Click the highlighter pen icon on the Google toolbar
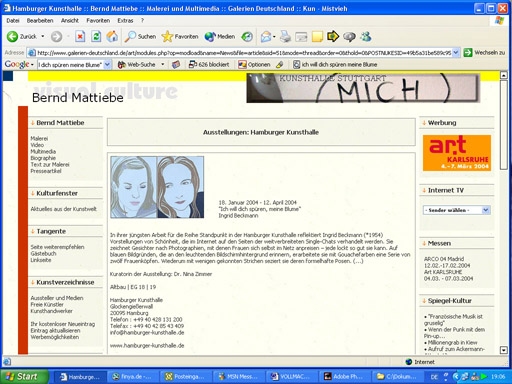Image resolution: width=512 pixels, height=384 pixels. coord(280,64)
